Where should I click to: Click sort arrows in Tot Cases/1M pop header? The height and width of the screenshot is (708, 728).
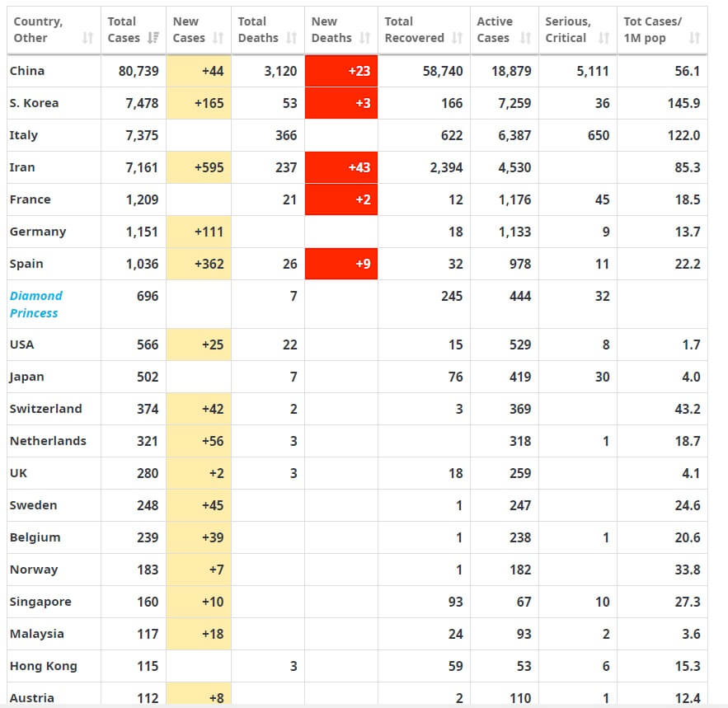click(x=694, y=38)
